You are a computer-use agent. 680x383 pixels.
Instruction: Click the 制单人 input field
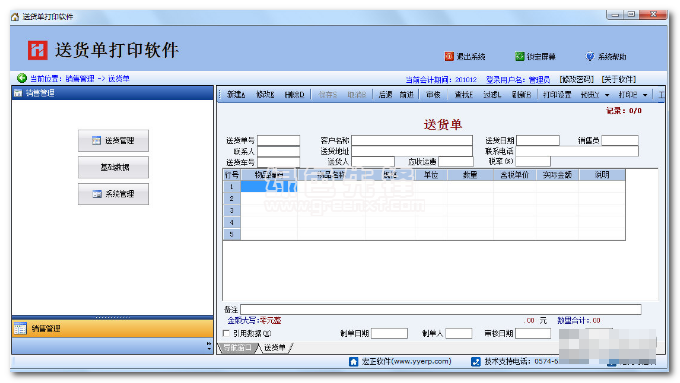458,333
